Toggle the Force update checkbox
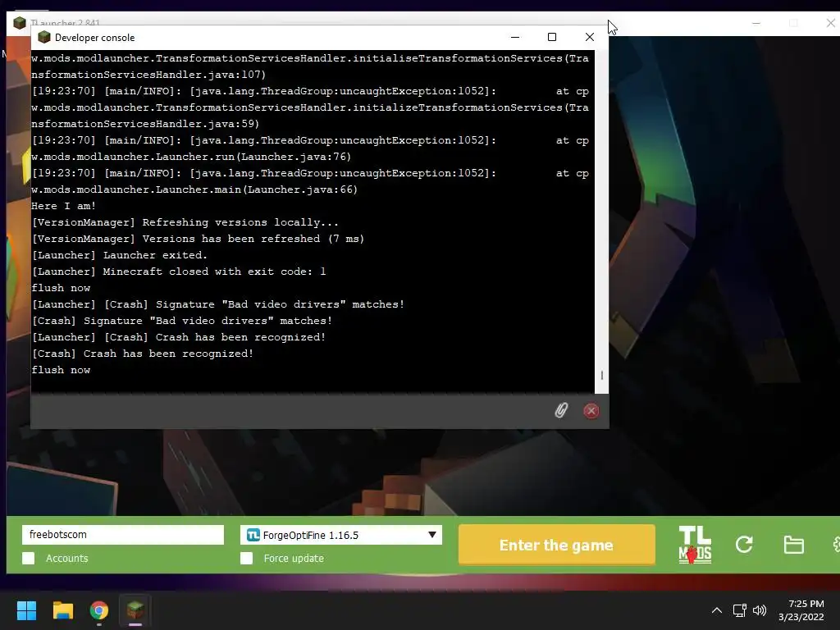This screenshot has height=630, width=840. 246,558
